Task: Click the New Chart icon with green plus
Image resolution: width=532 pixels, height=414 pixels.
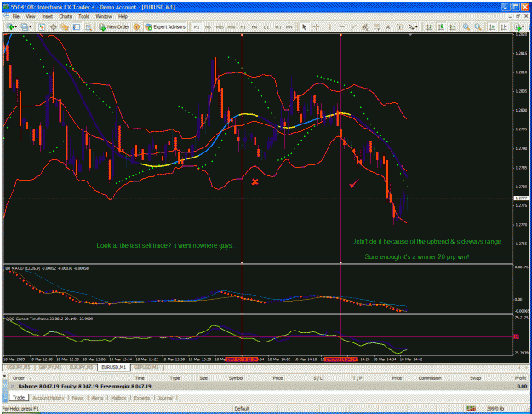Action: point(10,26)
